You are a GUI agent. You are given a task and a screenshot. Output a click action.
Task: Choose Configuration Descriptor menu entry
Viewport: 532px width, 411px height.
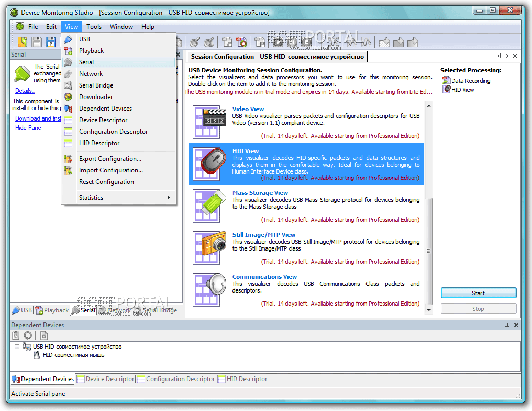[119, 132]
